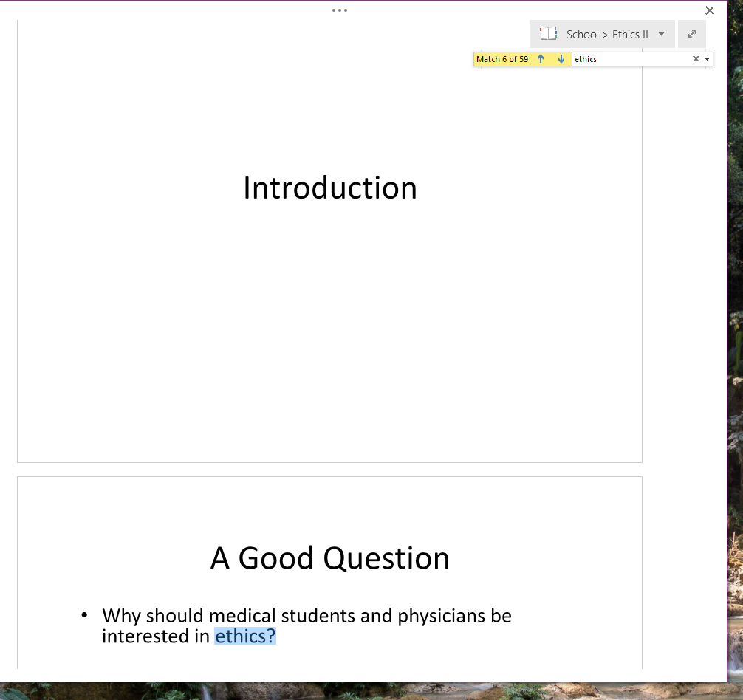Click the School > Ethics II location text
The image size is (743, 700).
coord(607,34)
